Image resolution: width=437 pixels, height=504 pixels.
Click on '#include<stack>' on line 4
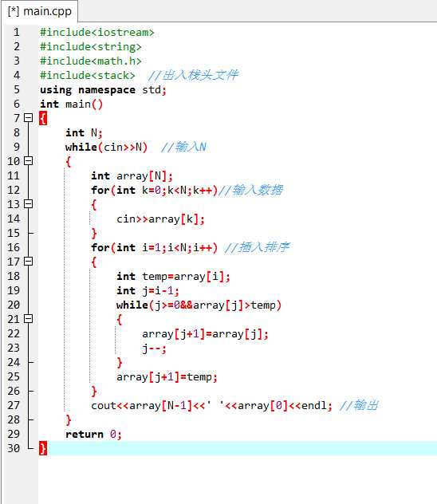pos(88,76)
